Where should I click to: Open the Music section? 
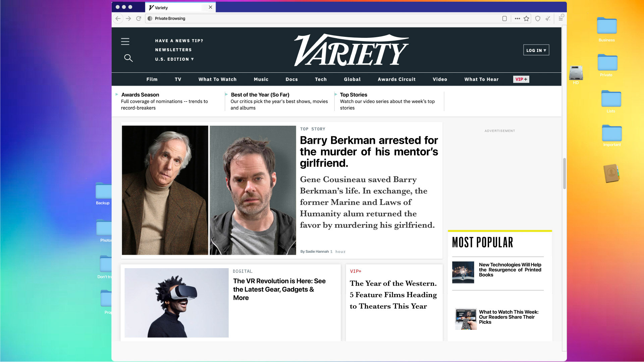pyautogui.click(x=261, y=79)
